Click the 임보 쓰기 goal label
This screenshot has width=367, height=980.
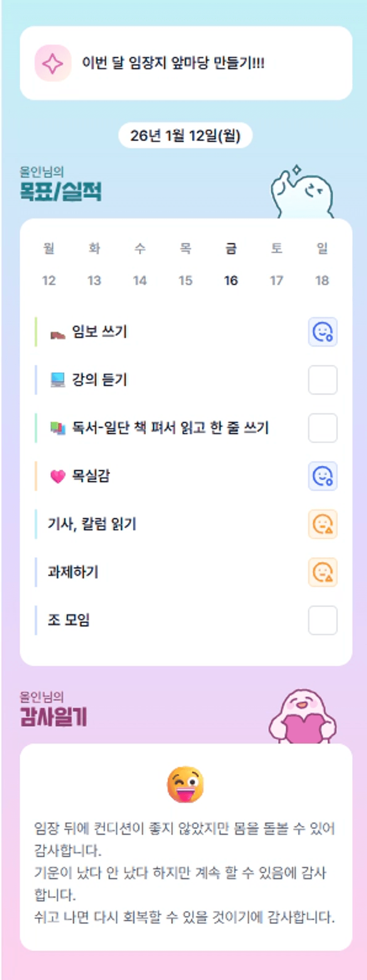tap(99, 332)
